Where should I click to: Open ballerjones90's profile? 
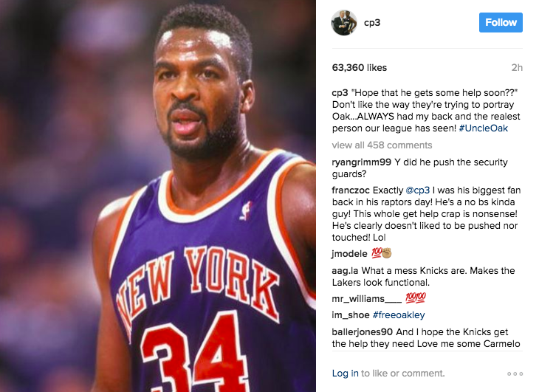click(x=363, y=332)
